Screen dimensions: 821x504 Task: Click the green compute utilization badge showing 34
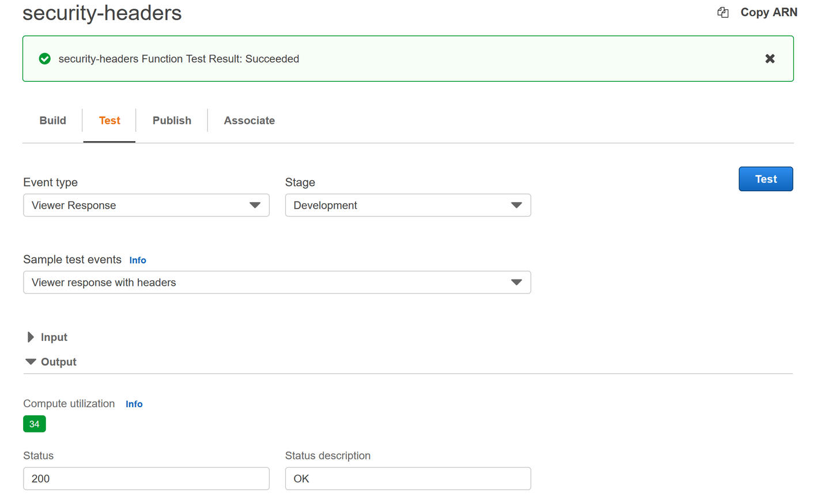click(x=34, y=423)
